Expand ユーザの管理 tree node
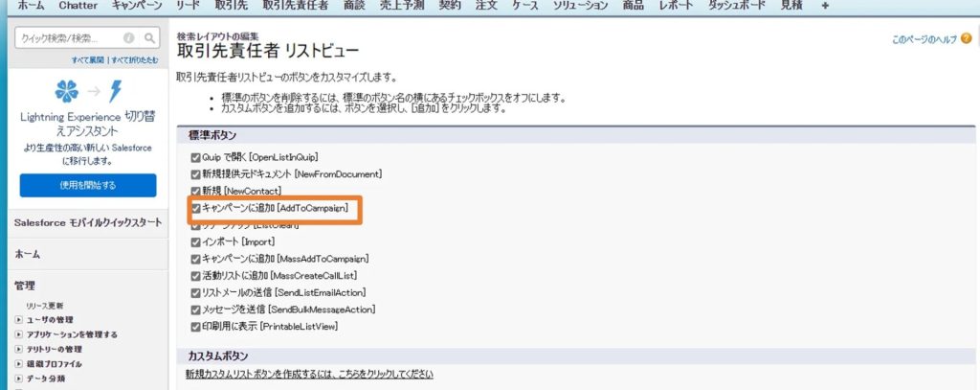Image resolution: width=980 pixels, height=390 pixels. (x=19, y=320)
